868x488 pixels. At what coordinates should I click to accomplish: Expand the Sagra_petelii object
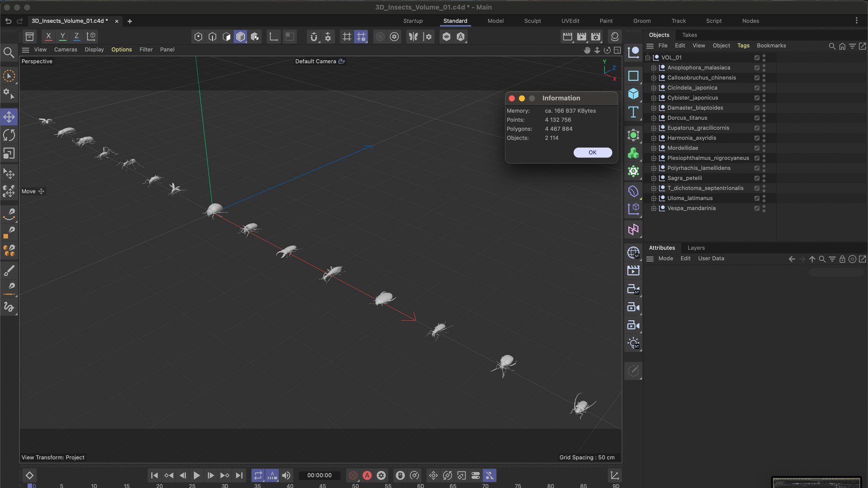653,178
